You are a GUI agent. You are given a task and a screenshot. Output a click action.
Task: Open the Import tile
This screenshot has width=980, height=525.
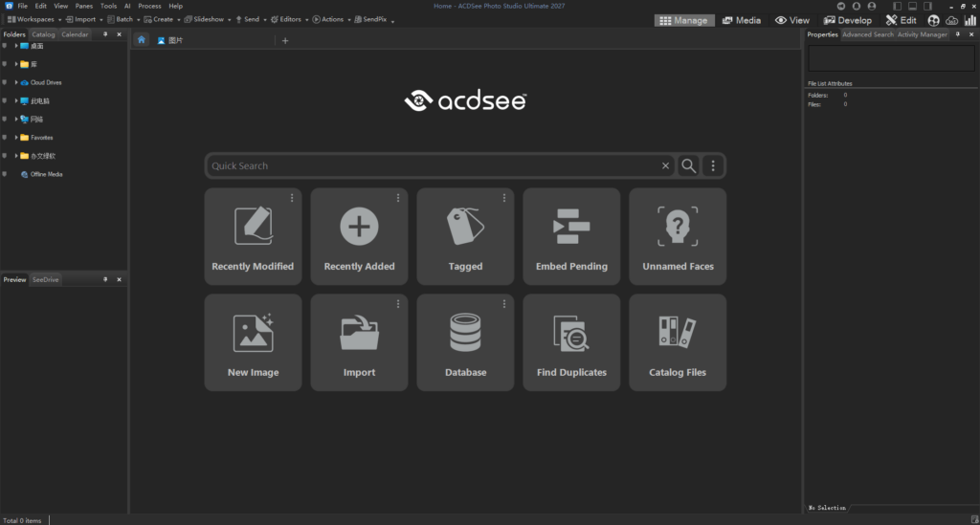359,342
